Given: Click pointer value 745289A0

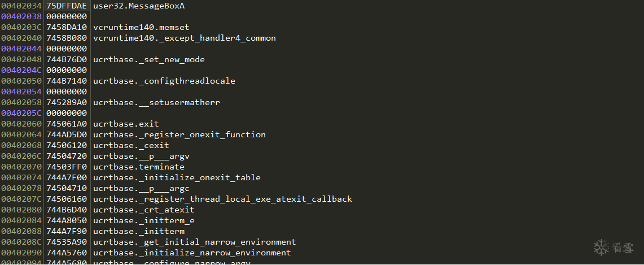Looking at the screenshot, I should (67, 103).
